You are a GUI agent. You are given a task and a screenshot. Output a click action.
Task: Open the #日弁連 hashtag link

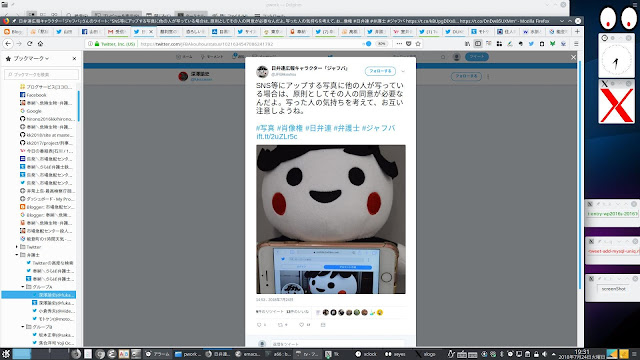(318, 128)
